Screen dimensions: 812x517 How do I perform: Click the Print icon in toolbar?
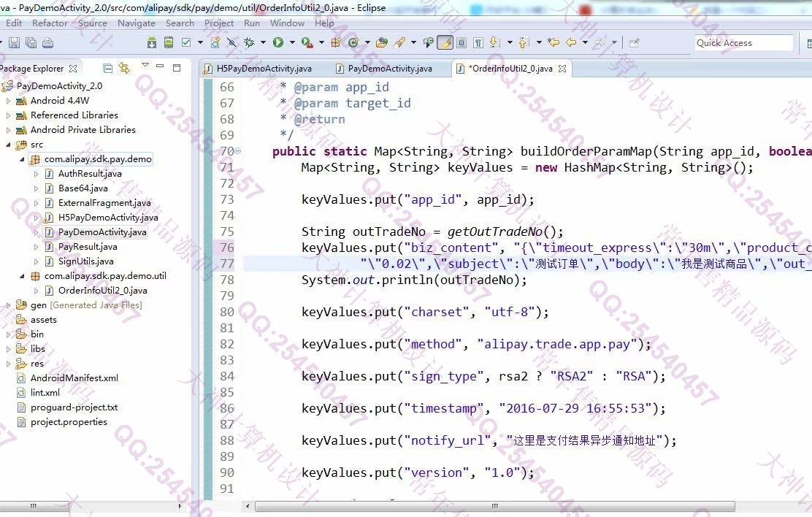[x=47, y=43]
